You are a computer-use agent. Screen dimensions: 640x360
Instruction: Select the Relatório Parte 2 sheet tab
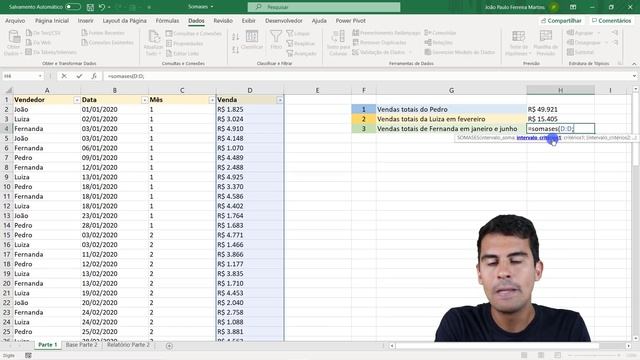[128, 345]
